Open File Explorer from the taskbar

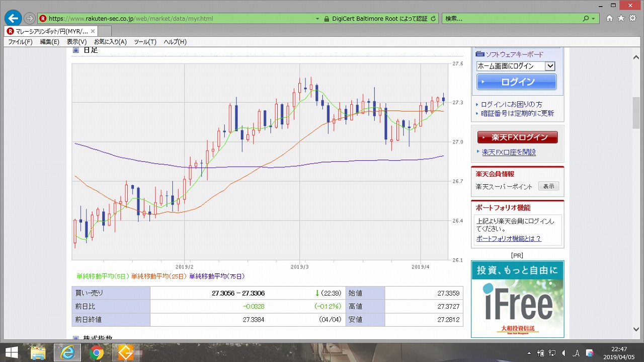pyautogui.click(x=38, y=353)
